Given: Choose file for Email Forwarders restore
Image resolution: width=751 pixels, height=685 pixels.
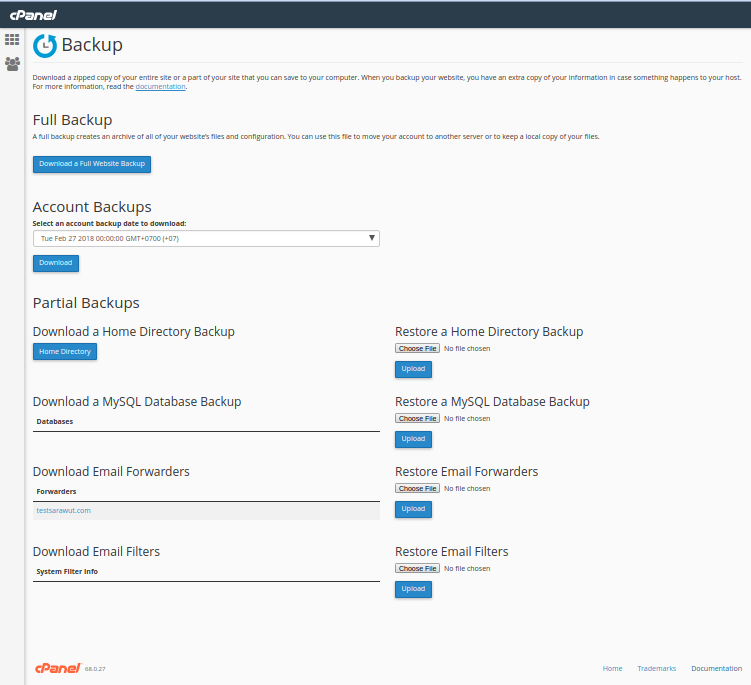Looking at the screenshot, I should [417, 488].
